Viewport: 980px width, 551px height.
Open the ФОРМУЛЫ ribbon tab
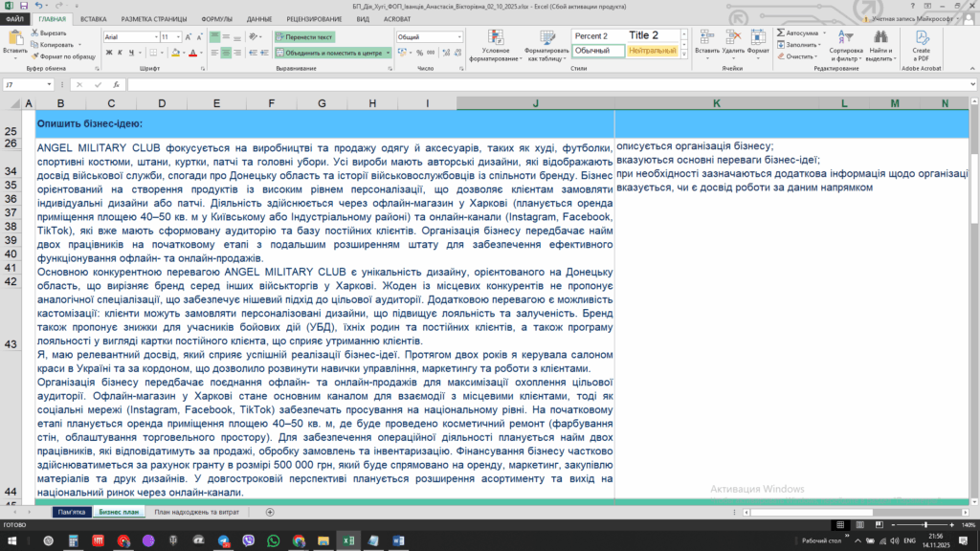[x=216, y=18]
